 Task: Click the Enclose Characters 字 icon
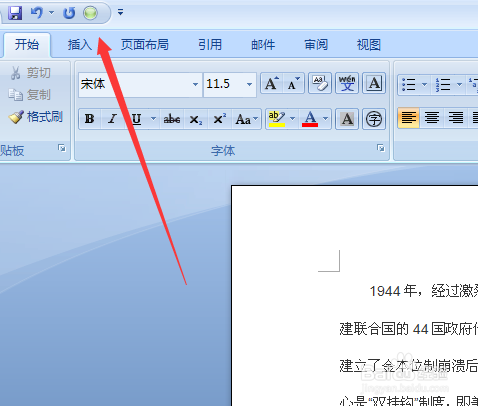click(x=374, y=119)
